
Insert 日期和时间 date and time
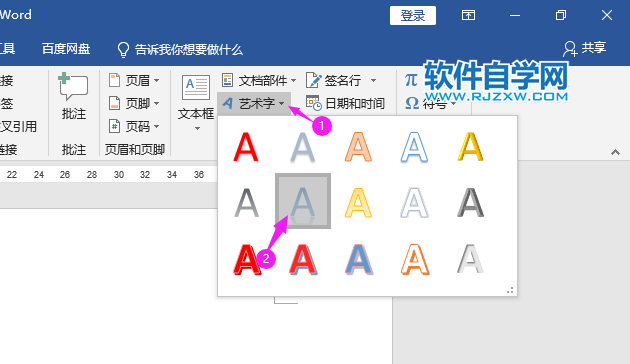pos(346,104)
